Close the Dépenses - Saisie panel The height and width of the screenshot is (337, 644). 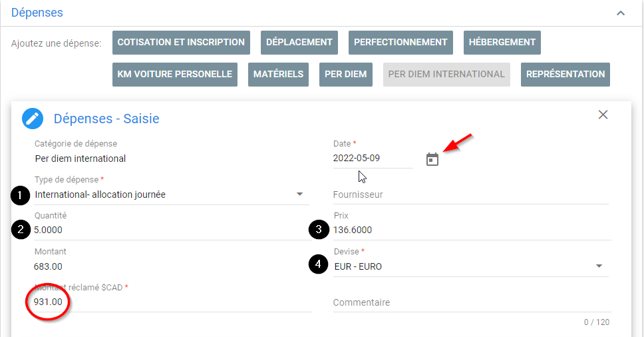[603, 115]
